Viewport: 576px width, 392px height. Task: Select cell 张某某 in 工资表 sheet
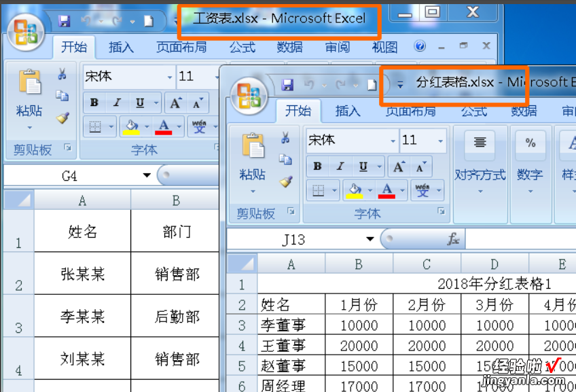[x=83, y=274]
